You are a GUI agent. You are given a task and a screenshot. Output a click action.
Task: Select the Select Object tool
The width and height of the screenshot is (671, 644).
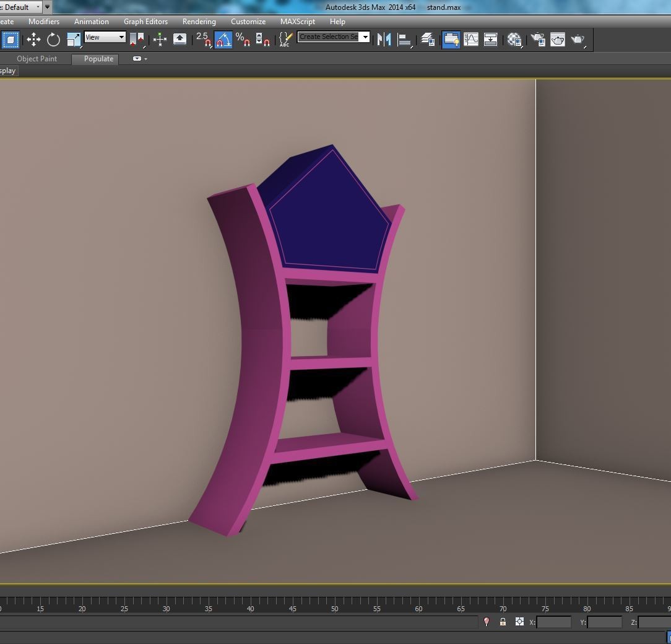point(10,40)
